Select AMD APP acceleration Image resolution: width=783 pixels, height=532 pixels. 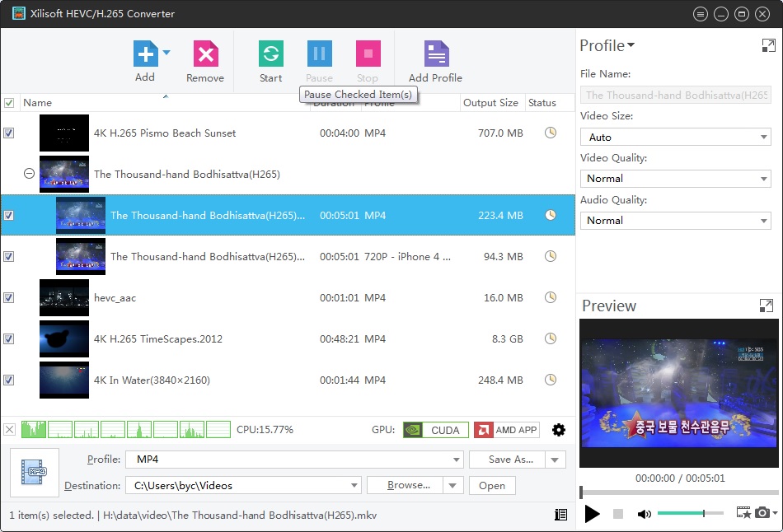coord(506,429)
